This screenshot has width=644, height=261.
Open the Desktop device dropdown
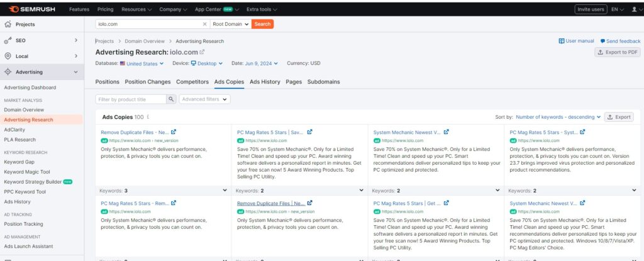click(206, 64)
